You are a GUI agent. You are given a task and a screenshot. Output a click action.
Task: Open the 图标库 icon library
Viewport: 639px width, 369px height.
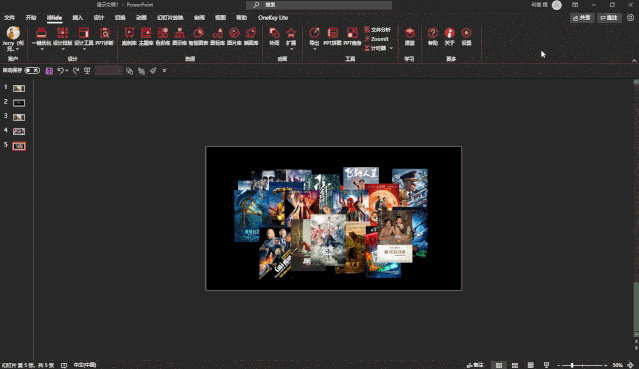[x=217, y=36]
